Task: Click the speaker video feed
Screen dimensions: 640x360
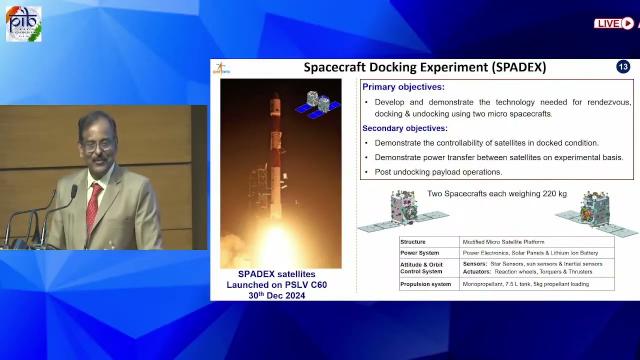Action: click(104, 178)
